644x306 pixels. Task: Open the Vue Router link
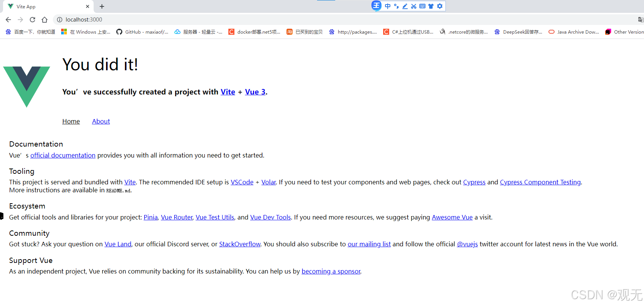(x=177, y=217)
